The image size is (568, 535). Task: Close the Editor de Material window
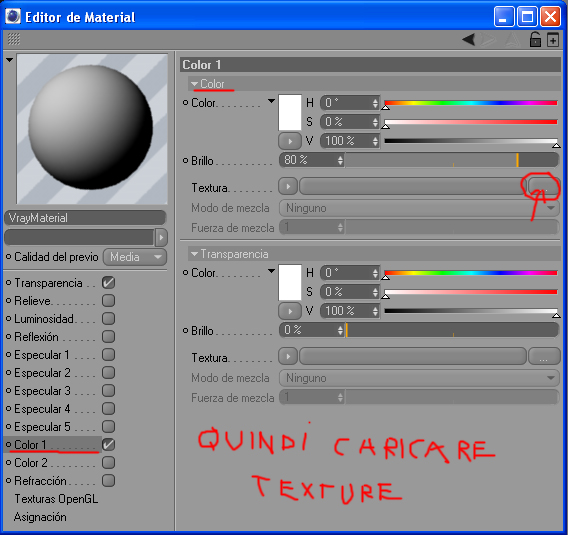[x=550, y=17]
